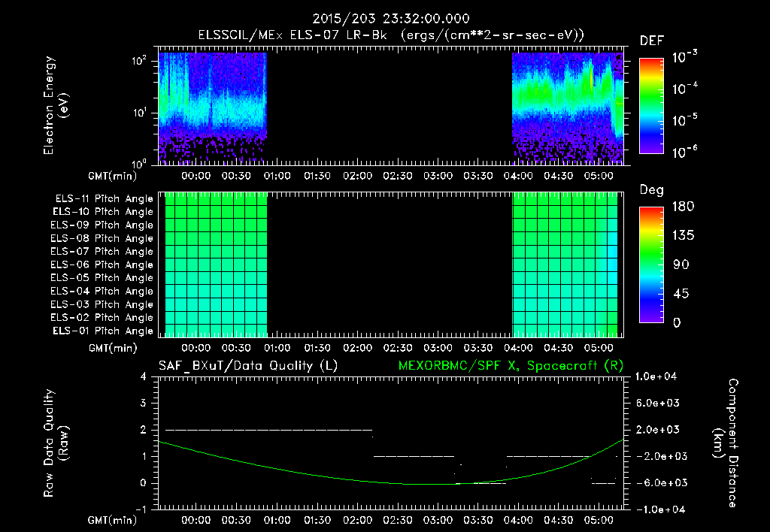Click the right pitch angle grid block
The height and width of the screenshot is (532, 770).
coord(565,264)
